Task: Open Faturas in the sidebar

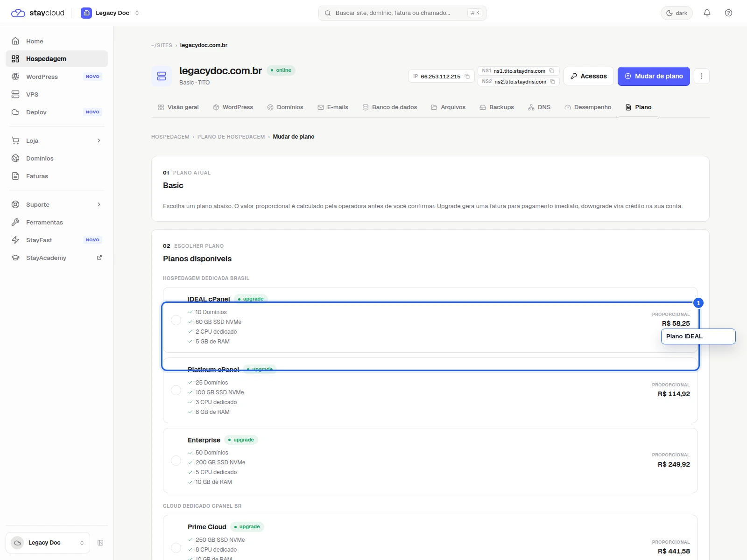Action: [x=56, y=176]
